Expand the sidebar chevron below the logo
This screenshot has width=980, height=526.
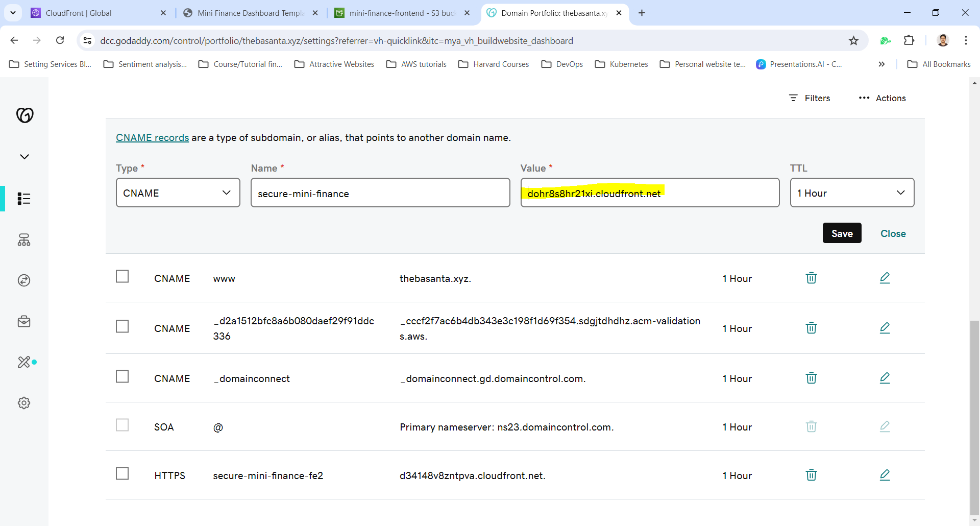[x=24, y=156]
